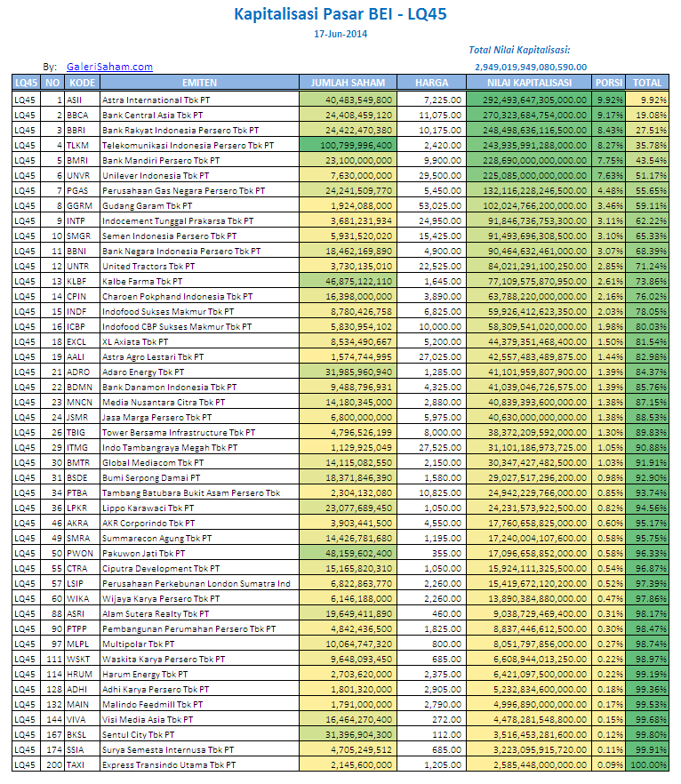This screenshot has width=681, height=784.
Task: Select the NILAI KAPITALISASI column header
Action: click(529, 83)
